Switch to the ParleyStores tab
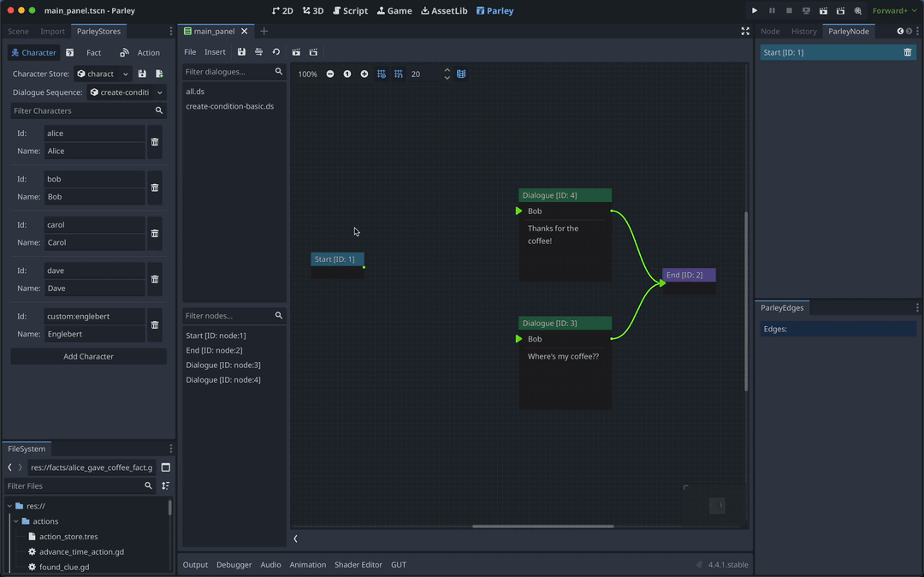The image size is (924, 577). click(x=98, y=30)
